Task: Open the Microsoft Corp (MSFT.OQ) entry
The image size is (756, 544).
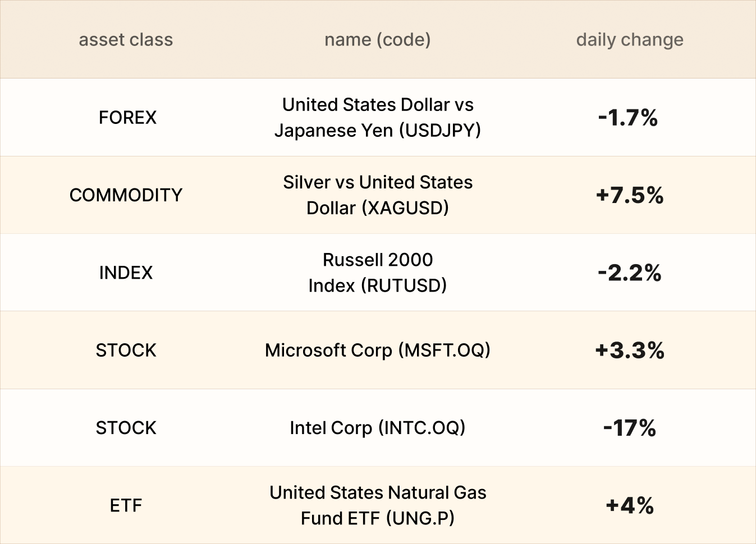Action: [377, 351]
